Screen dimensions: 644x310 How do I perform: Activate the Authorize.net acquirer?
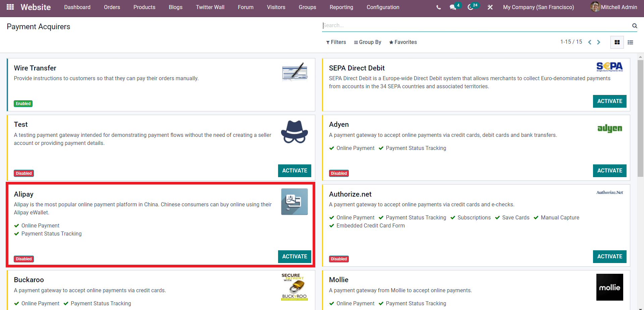pyautogui.click(x=609, y=257)
